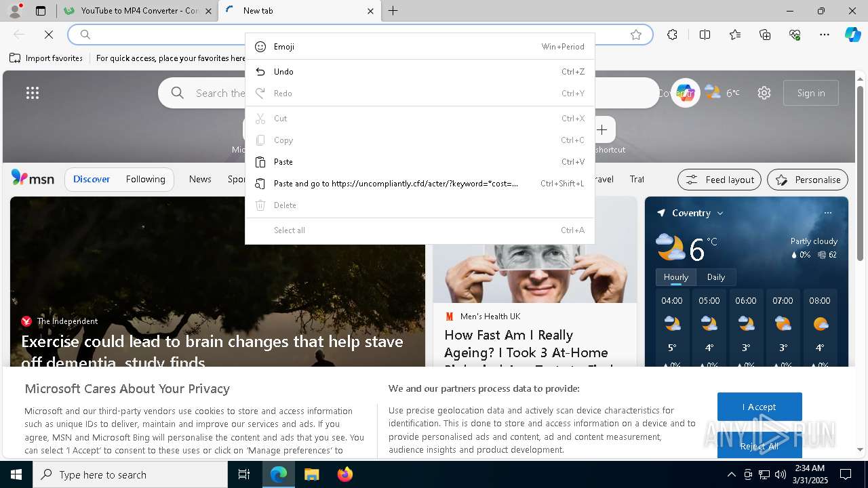This screenshot has width=868, height=488.
Task: Show hidden system tray icons
Action: [731, 474]
